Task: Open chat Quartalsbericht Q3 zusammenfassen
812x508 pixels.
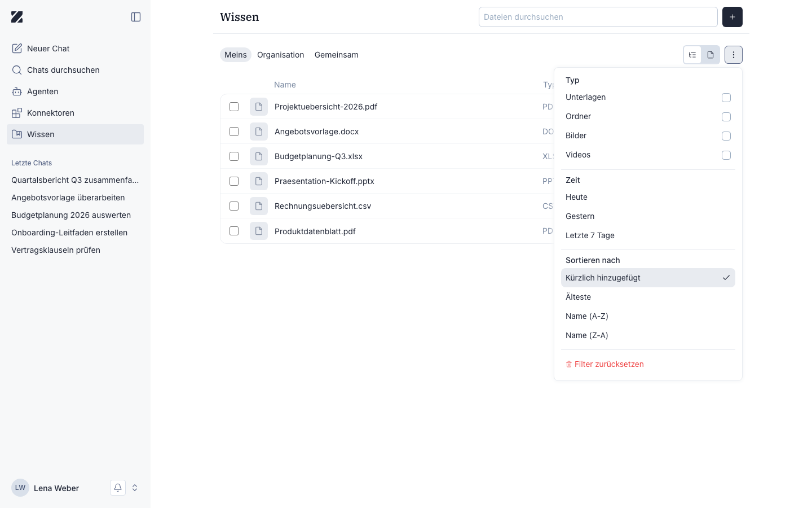Action: coord(75,180)
